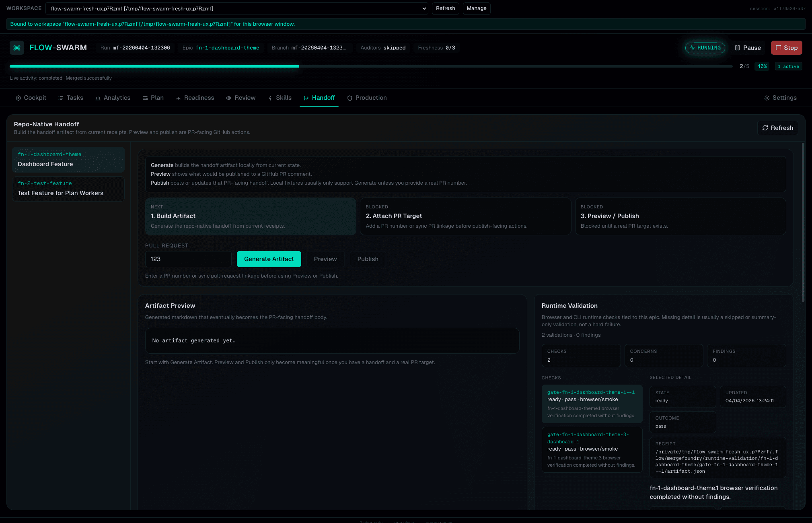Click the Review tab eye icon
This screenshot has height=523, width=812.
(x=228, y=98)
